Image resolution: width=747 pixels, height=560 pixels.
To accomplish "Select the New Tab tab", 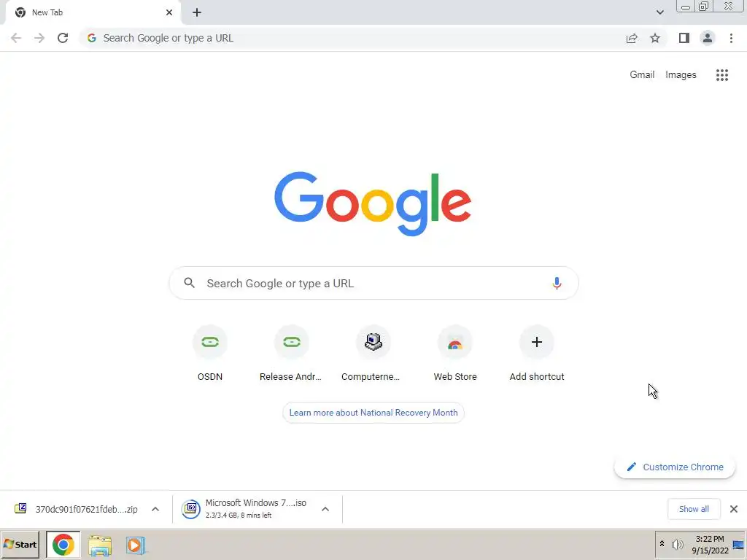I will (93, 12).
